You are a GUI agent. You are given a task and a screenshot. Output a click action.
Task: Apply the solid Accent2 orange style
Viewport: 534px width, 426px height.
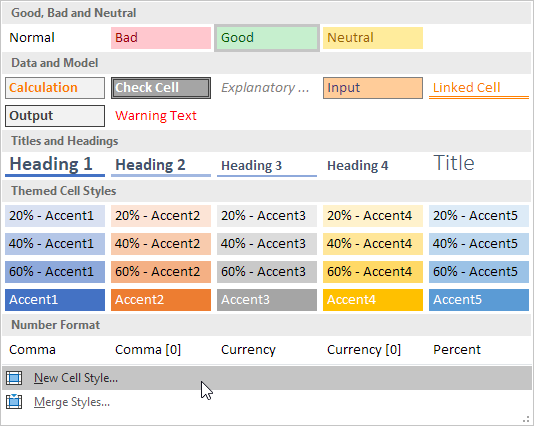pyautogui.click(x=161, y=300)
